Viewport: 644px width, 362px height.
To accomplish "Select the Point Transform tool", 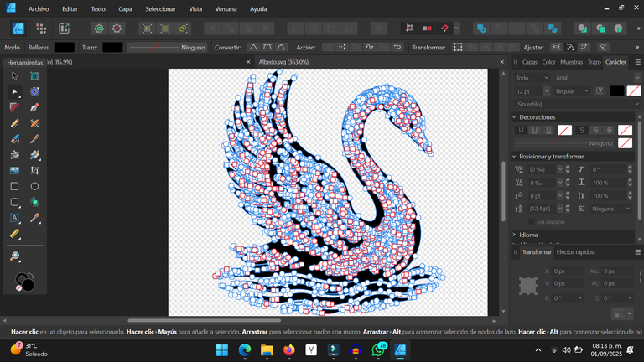I will click(x=34, y=92).
